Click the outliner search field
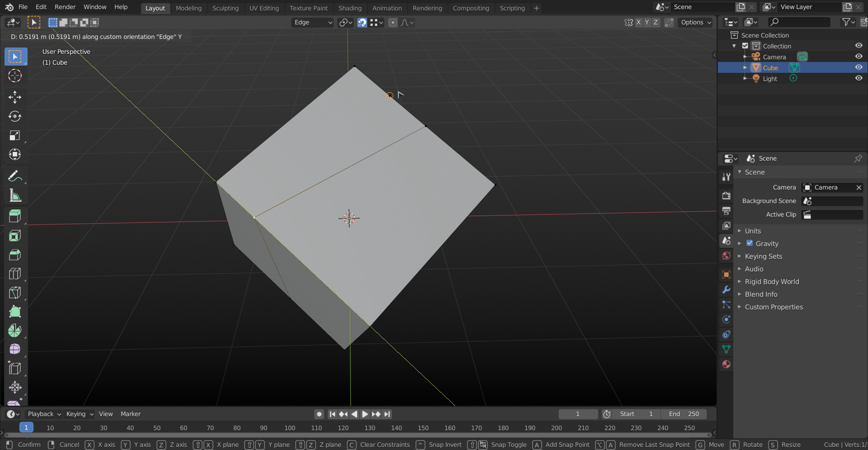 pyautogui.click(x=798, y=22)
